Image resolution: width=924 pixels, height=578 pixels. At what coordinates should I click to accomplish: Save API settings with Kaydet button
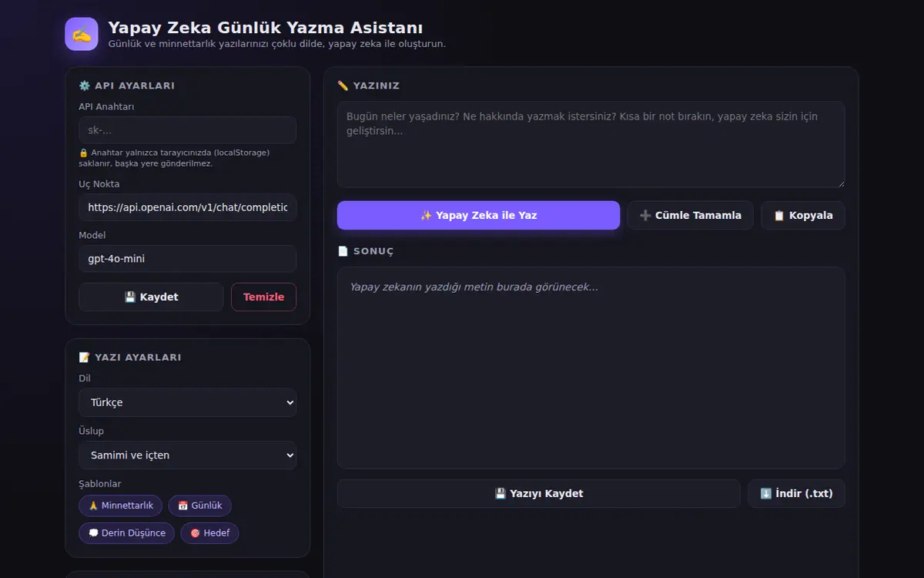(x=151, y=297)
